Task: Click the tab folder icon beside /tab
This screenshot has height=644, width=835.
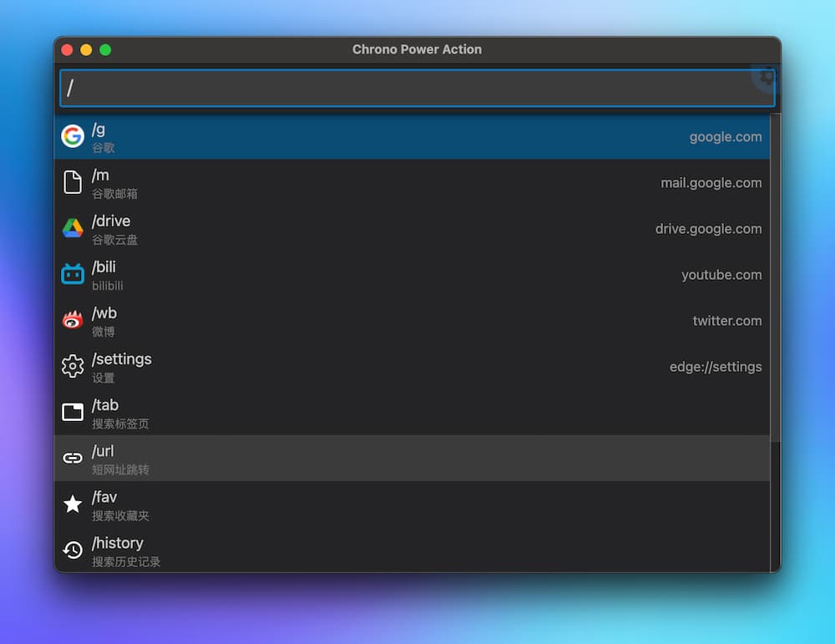Action: 73,412
